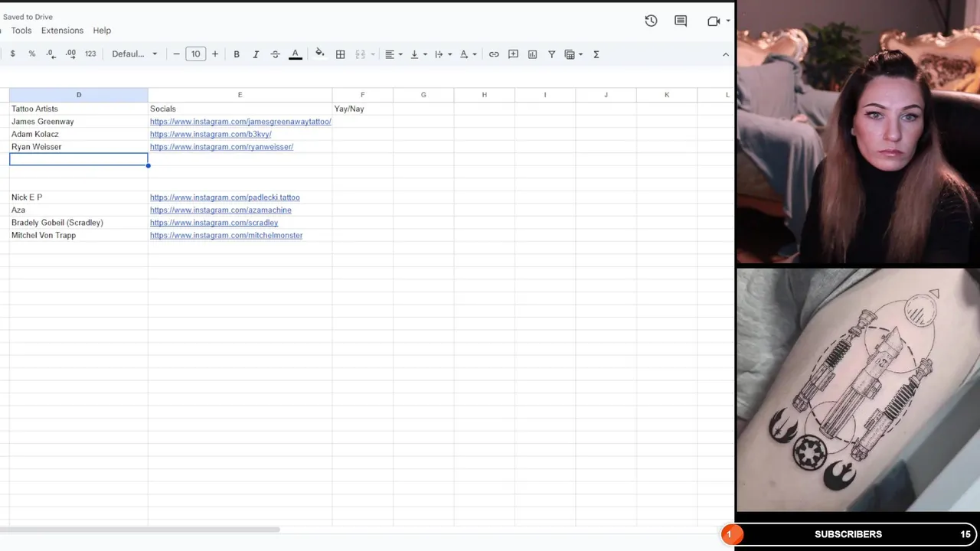Open the Extensions menu
980x551 pixels.
click(x=62, y=31)
